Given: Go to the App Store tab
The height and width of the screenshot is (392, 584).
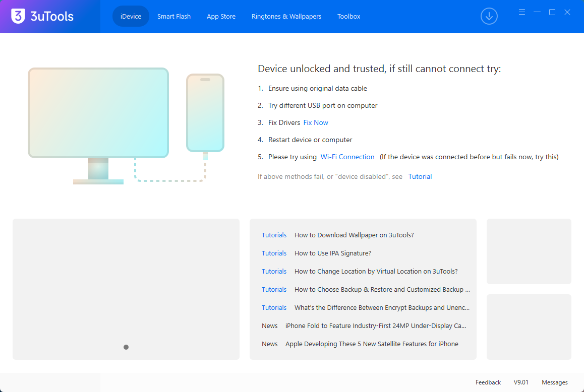Looking at the screenshot, I should (221, 17).
